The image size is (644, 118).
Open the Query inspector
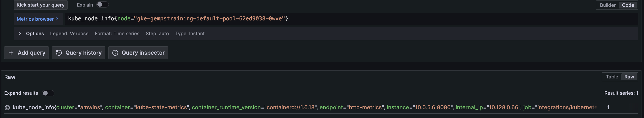pyautogui.click(x=138, y=53)
